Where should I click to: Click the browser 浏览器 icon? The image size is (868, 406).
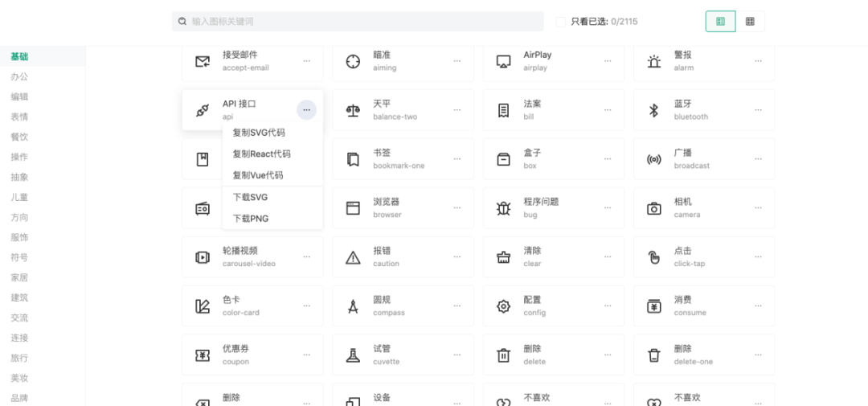point(353,208)
